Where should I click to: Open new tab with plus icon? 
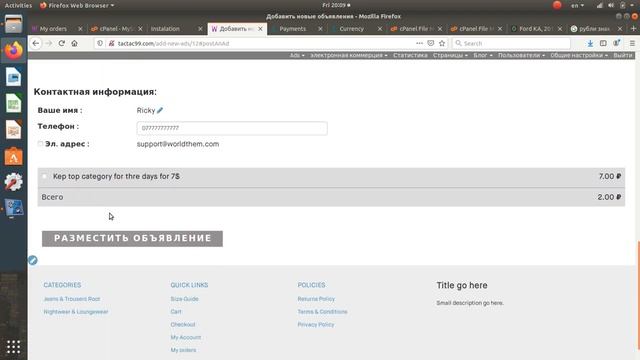tap(633, 29)
